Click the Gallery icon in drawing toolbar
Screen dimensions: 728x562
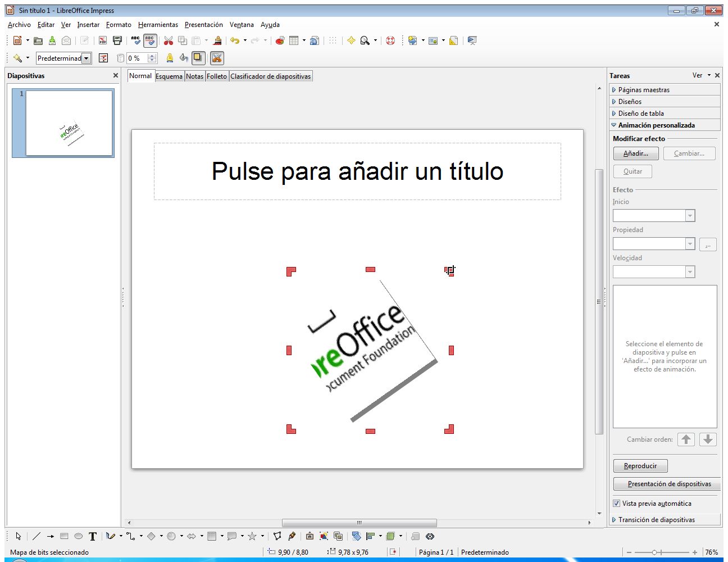338,536
